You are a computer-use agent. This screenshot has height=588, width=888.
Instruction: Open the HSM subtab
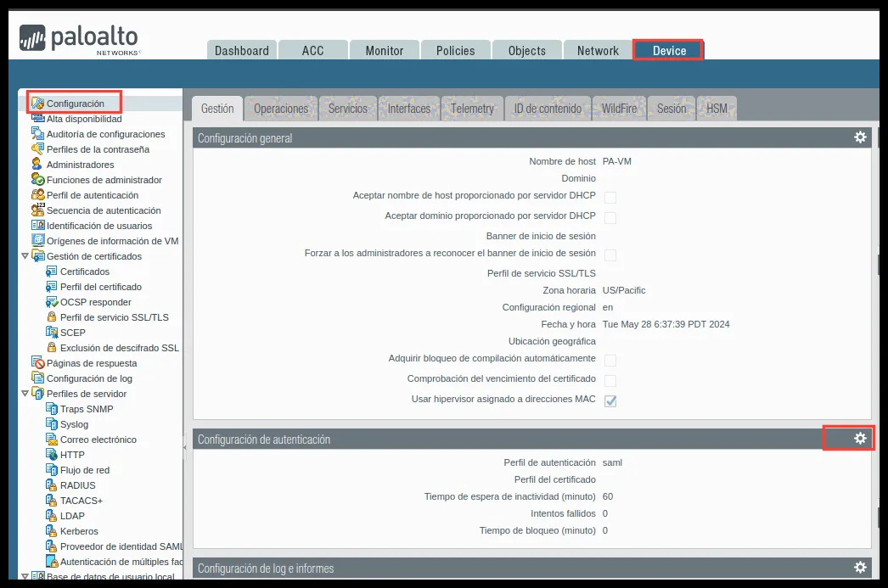[x=717, y=108]
